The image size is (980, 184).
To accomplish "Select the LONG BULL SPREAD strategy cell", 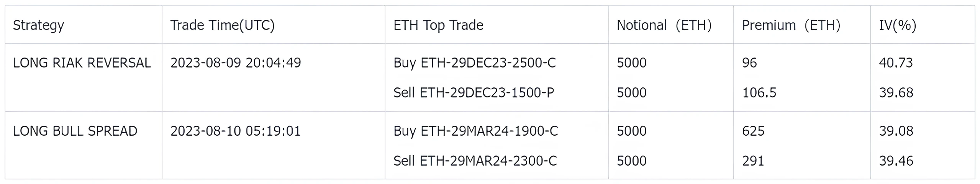I will click(75, 131).
